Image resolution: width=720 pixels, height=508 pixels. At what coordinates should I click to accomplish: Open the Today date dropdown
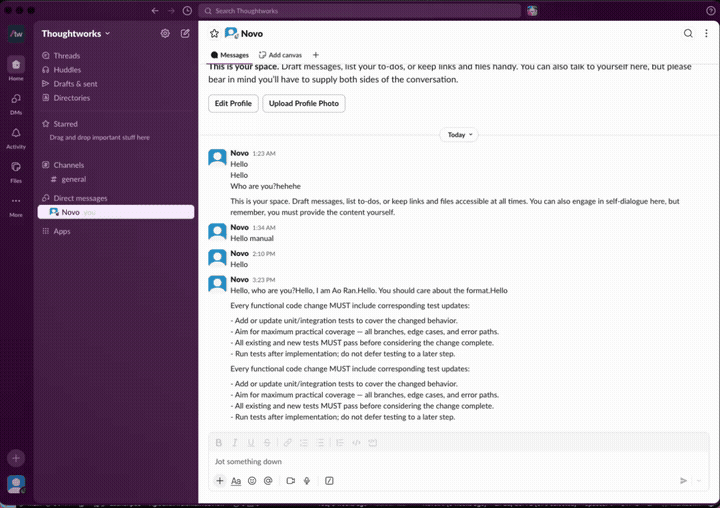point(459,135)
